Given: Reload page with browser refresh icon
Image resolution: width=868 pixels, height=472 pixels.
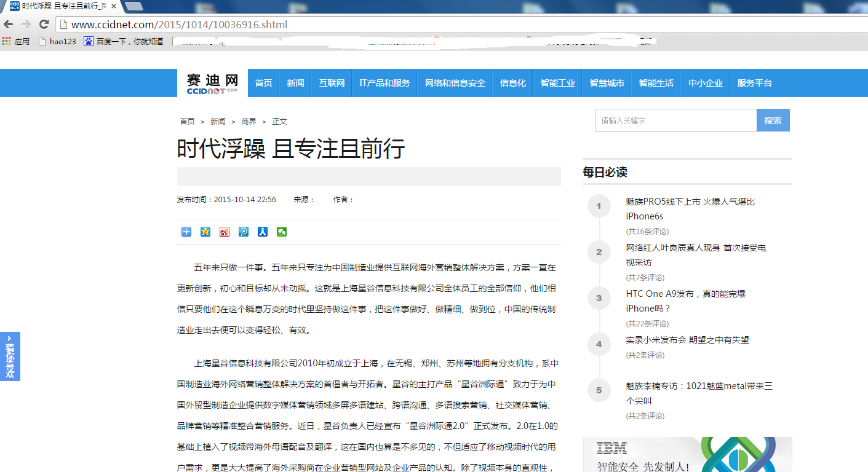Looking at the screenshot, I should (44, 25).
